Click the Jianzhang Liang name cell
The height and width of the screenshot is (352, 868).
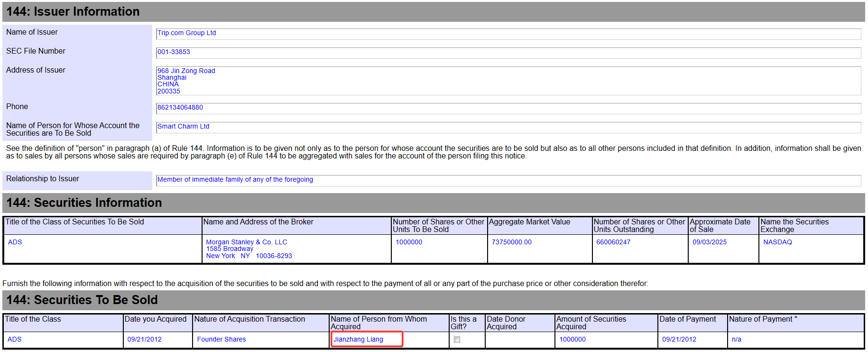click(359, 340)
